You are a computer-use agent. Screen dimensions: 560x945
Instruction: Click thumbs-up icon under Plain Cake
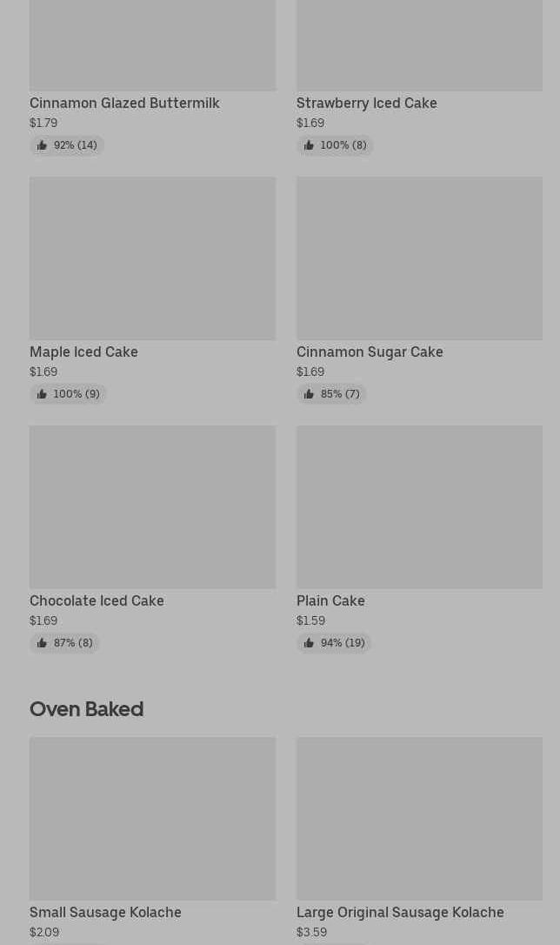tap(309, 643)
